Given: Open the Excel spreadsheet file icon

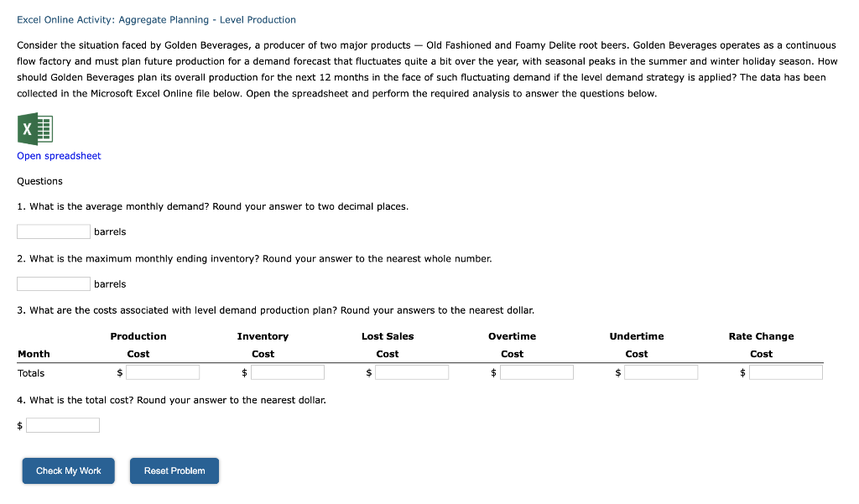Looking at the screenshot, I should point(34,129).
